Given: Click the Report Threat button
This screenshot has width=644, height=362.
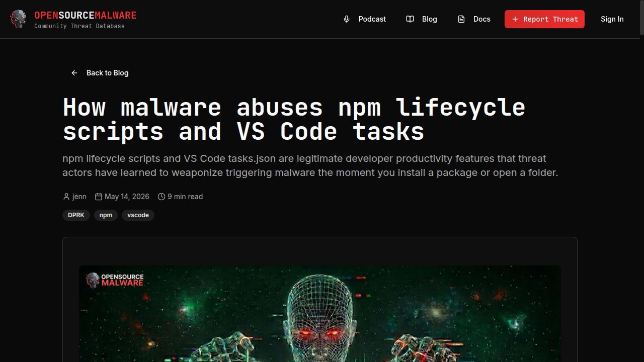Looking at the screenshot, I should click(544, 19).
